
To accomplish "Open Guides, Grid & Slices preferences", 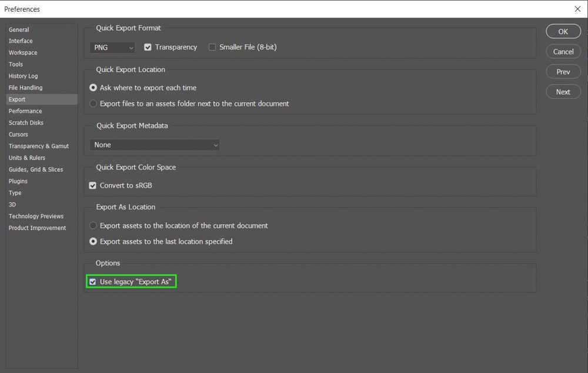I will pos(36,169).
